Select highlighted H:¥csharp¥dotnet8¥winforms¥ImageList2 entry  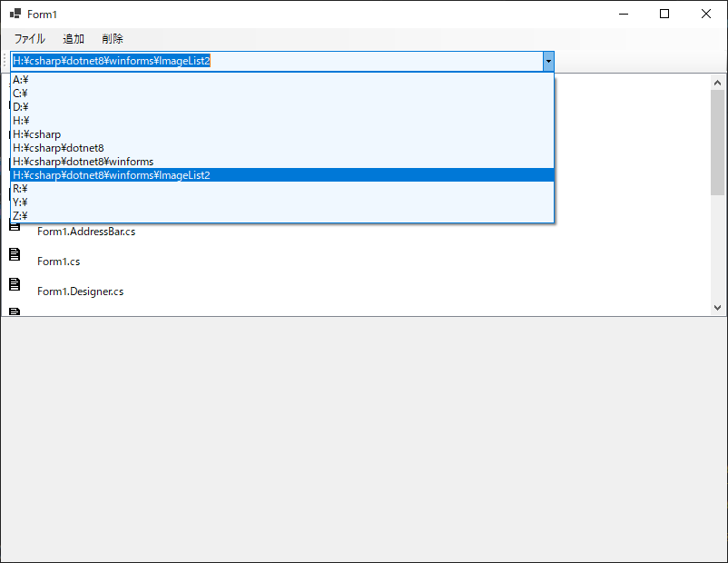click(x=282, y=175)
